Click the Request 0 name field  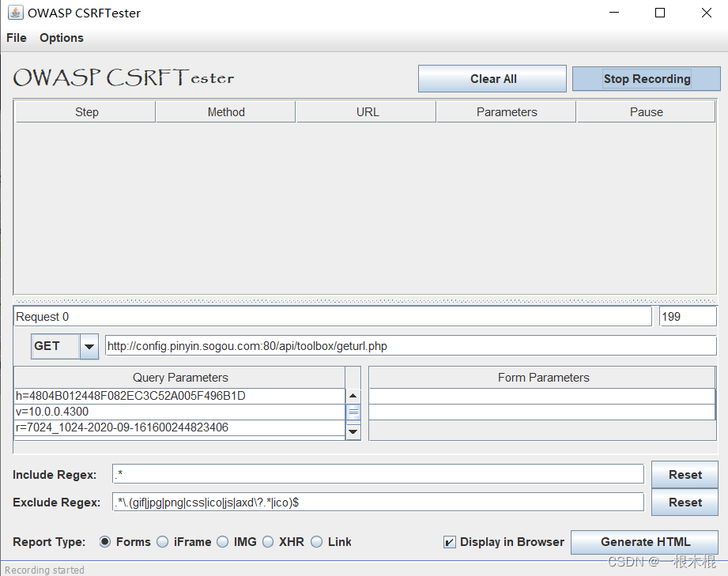click(x=333, y=317)
